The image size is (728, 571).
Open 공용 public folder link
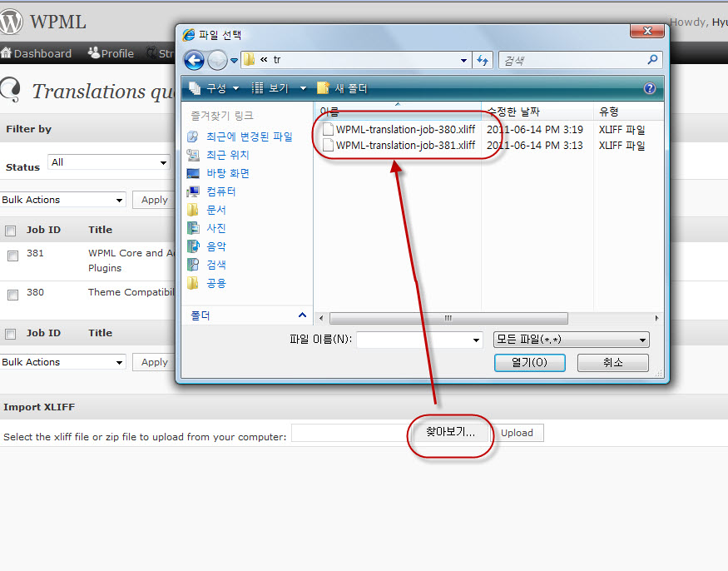215,283
